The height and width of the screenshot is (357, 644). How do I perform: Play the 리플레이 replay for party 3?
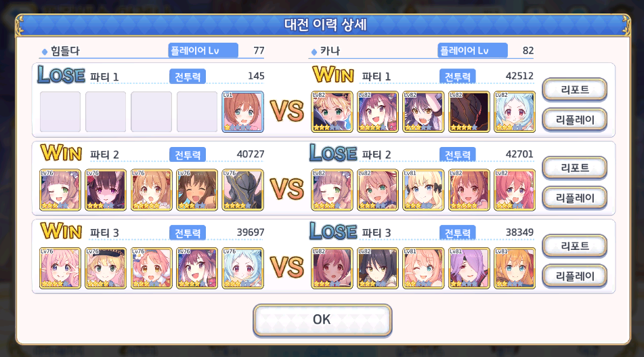(x=574, y=276)
